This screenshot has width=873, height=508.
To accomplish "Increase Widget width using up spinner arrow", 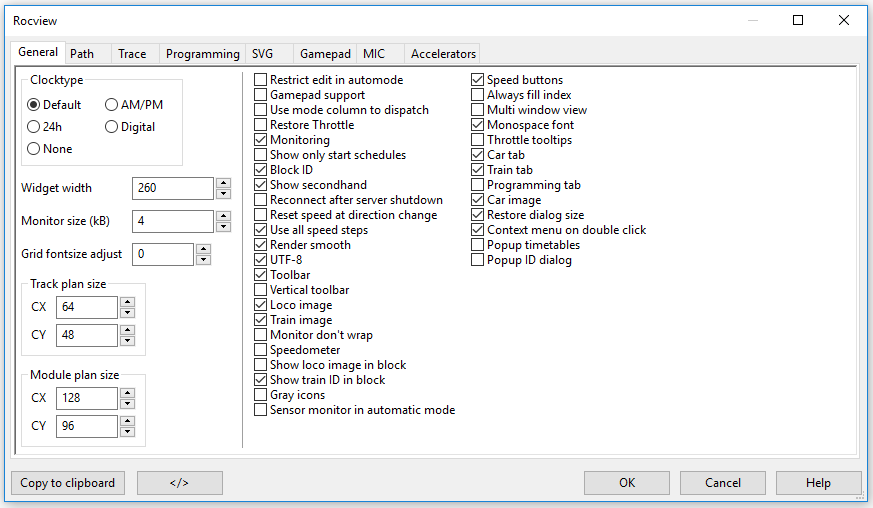I will click(222, 183).
